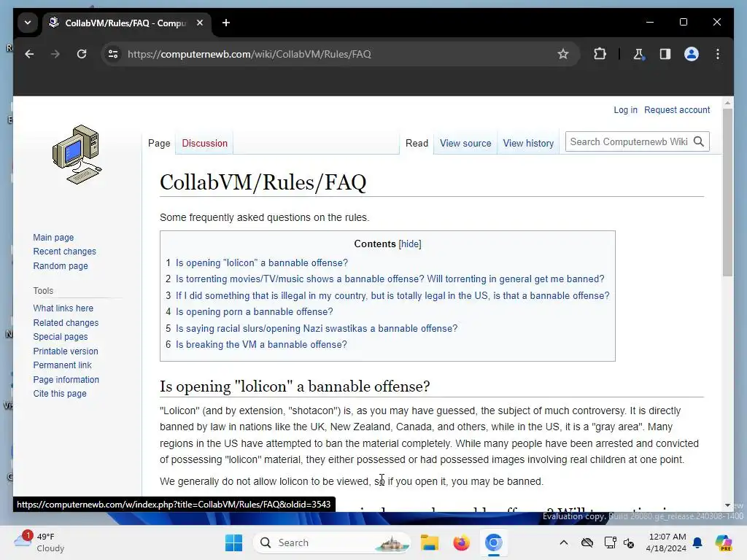Open the Chrome three-dot menu
This screenshot has width=747, height=560.
tap(718, 54)
